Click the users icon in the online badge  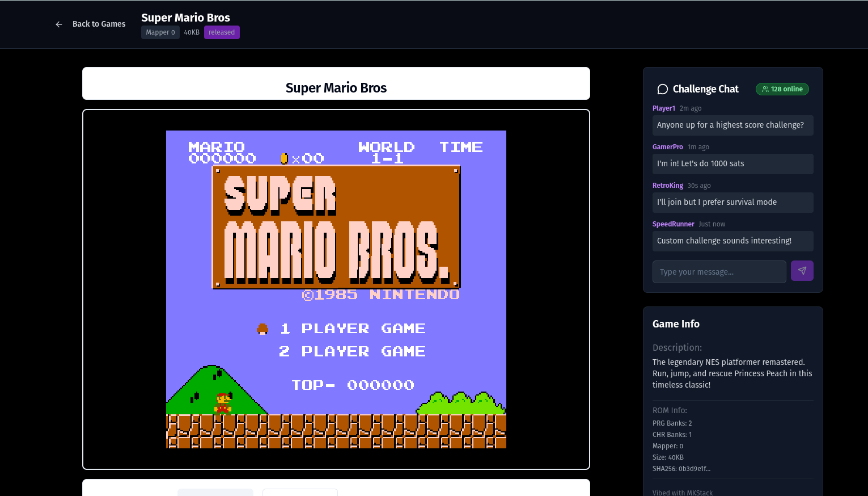pos(767,89)
